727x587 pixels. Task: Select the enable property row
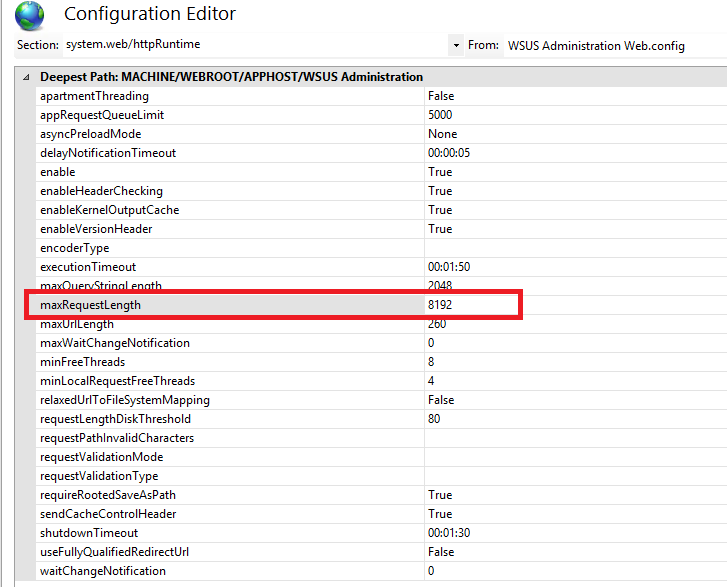pyautogui.click(x=381, y=172)
